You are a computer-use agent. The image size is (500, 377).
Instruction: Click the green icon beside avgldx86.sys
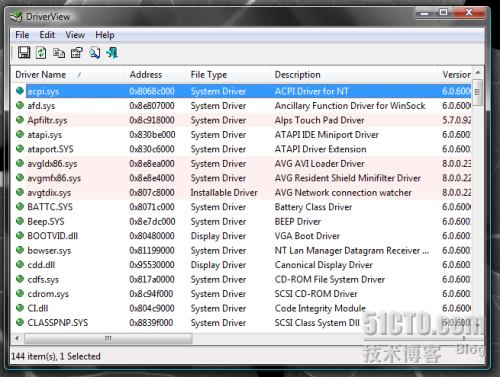(x=20, y=163)
